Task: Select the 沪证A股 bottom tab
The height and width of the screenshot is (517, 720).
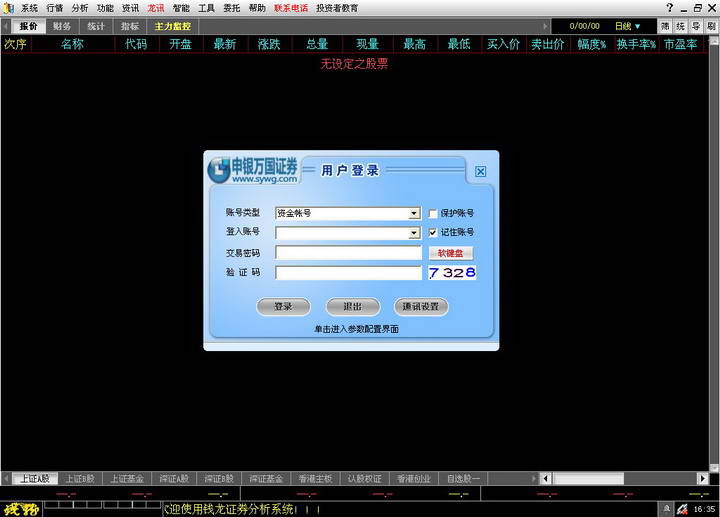Action: click(x=173, y=479)
